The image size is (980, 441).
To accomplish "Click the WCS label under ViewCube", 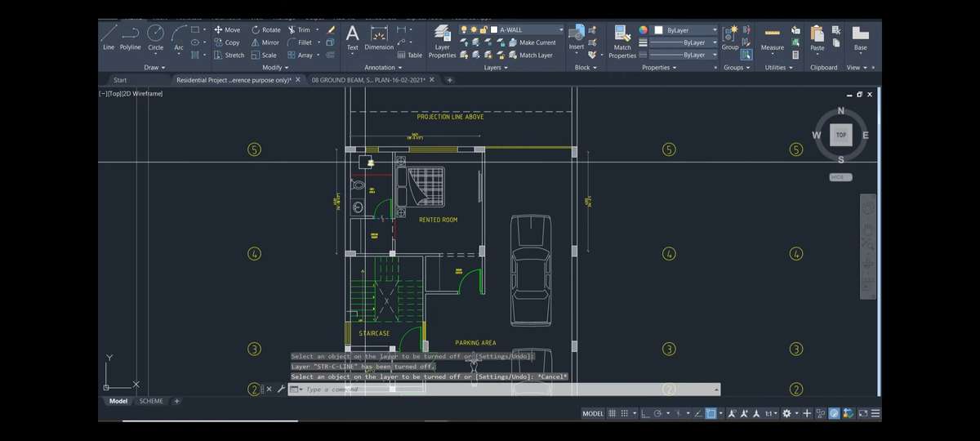I will 841,177.
